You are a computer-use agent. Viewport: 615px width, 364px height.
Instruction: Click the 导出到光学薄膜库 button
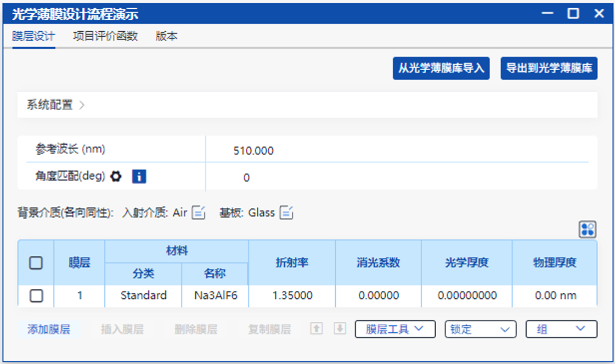click(549, 69)
